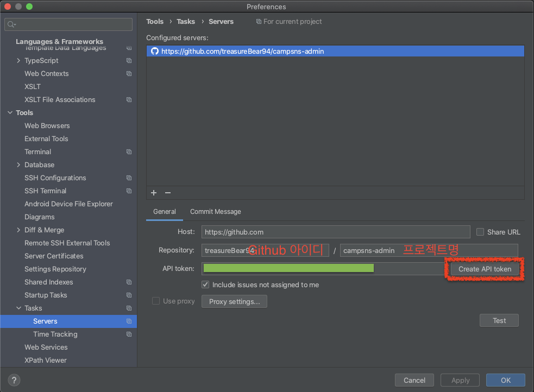Click the Tasks breadcrumb
The height and width of the screenshot is (392, 534).
pyautogui.click(x=186, y=21)
